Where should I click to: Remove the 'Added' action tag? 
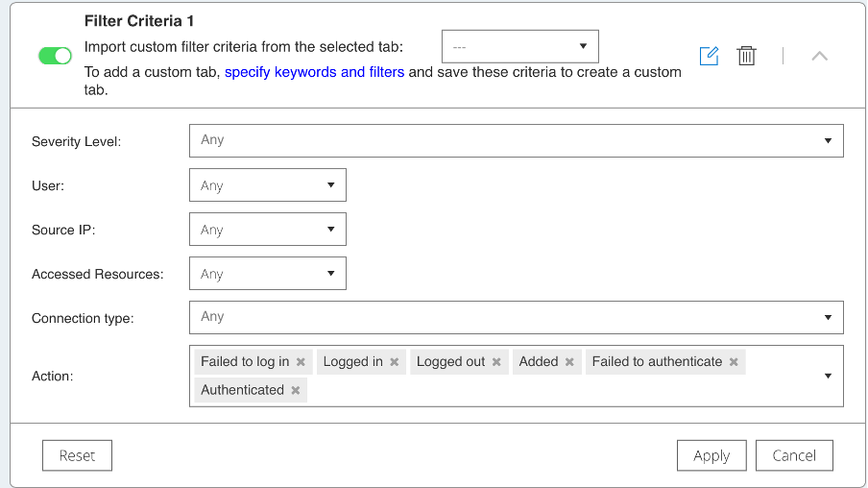pyautogui.click(x=569, y=362)
